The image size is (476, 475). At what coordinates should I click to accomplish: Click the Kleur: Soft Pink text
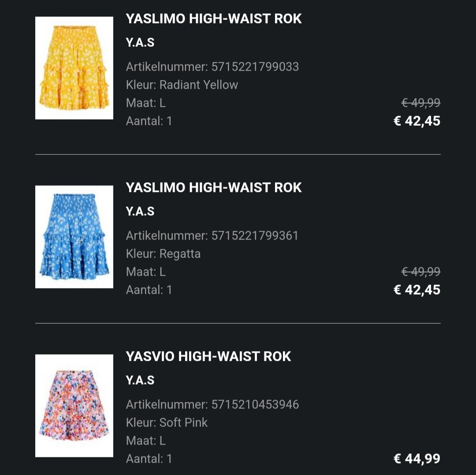click(167, 423)
